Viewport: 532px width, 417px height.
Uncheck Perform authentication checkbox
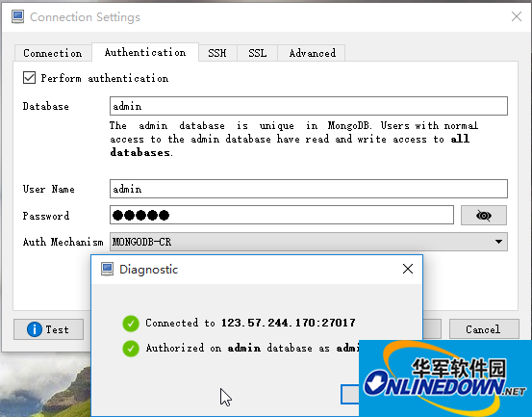pos(29,78)
